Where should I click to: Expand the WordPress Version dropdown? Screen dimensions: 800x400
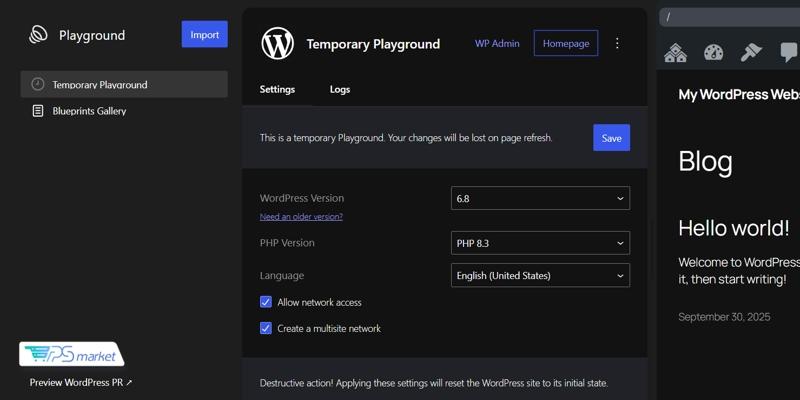(540, 198)
